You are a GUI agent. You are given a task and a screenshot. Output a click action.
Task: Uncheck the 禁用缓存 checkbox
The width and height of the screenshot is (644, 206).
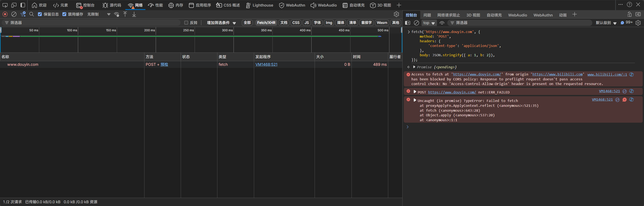click(64, 14)
